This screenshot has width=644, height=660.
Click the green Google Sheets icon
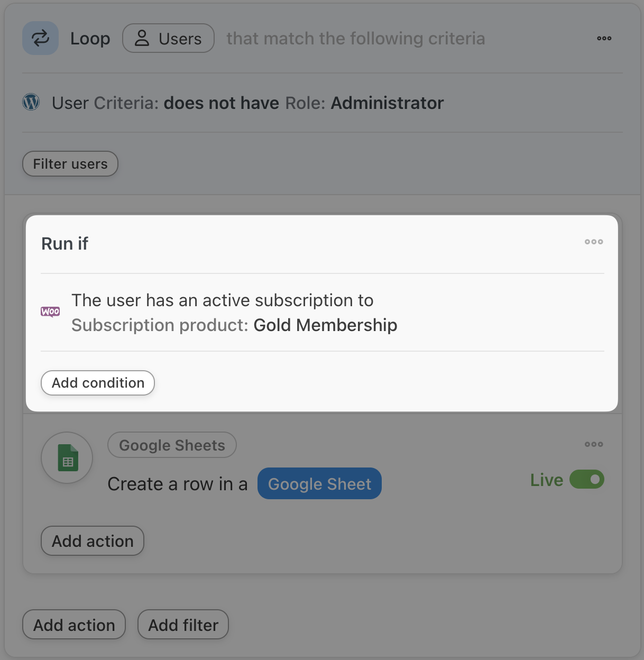67,458
